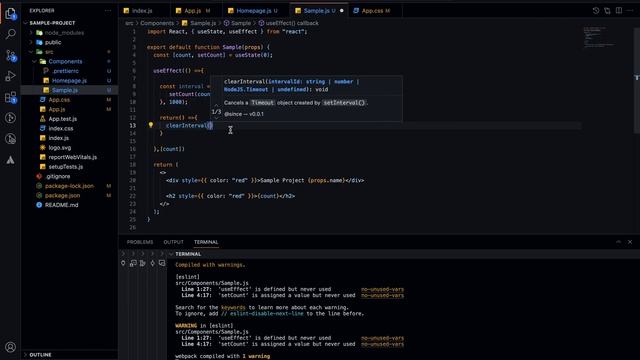Click the split editor icon at the top right
640x360 pixels.
point(619,11)
